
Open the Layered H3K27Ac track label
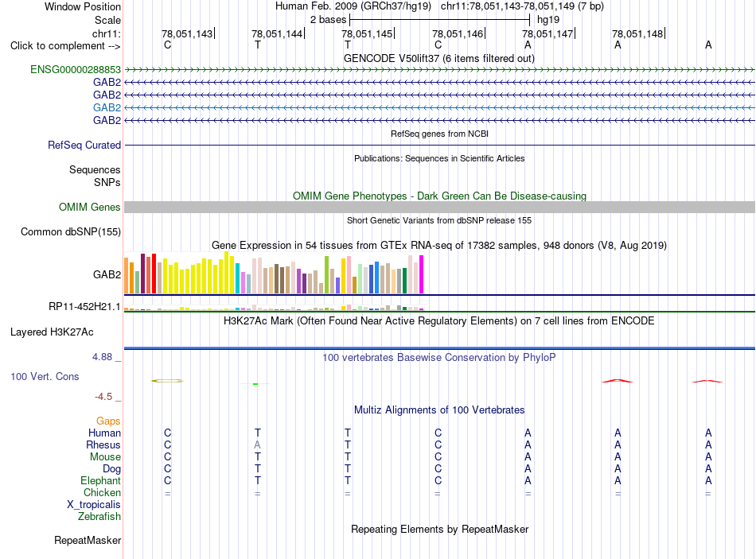(x=52, y=332)
